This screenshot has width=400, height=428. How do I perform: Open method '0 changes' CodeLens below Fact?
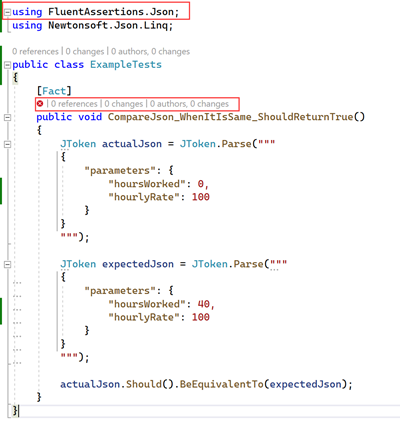pyautogui.click(x=124, y=104)
